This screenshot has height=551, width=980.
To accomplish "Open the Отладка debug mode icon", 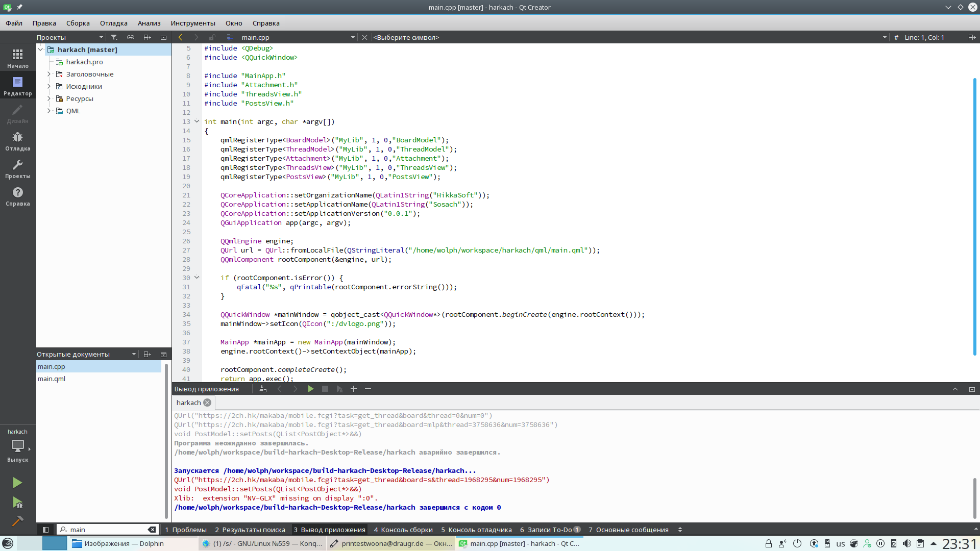I will point(18,141).
